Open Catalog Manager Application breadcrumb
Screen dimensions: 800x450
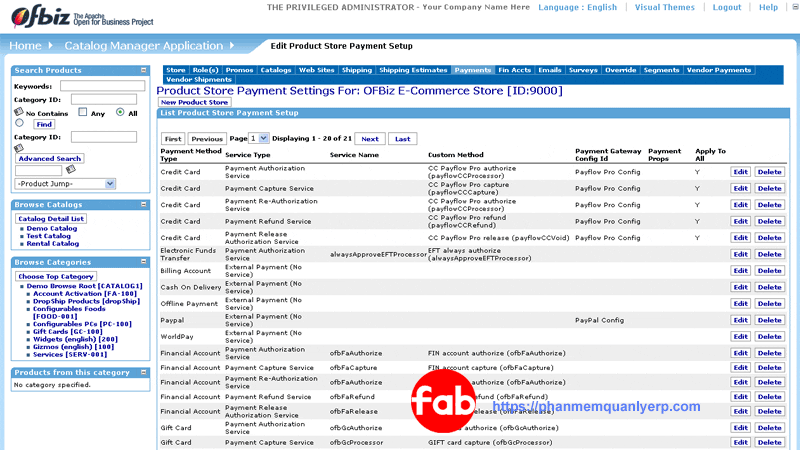pyautogui.click(x=143, y=45)
